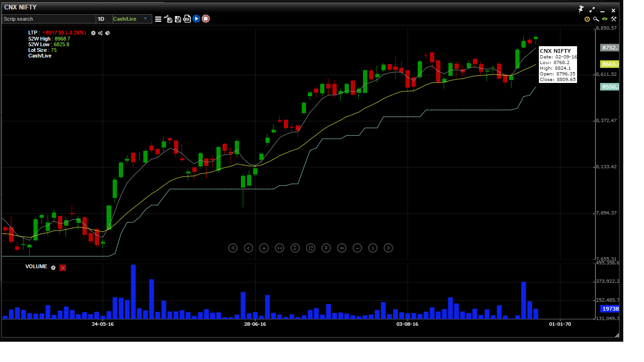Reset the chart view with the refresh icon

pos(311,248)
